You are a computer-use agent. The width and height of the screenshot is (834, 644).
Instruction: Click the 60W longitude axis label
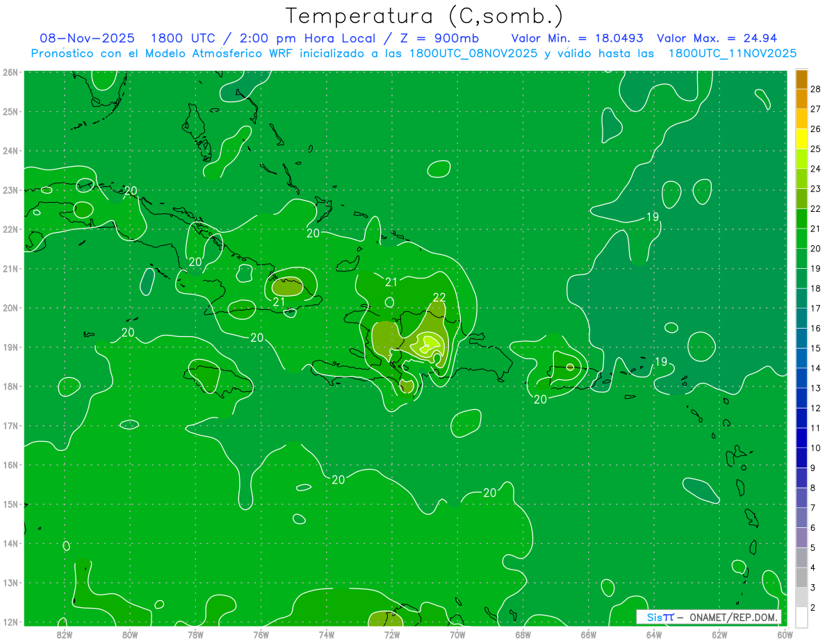(x=785, y=634)
